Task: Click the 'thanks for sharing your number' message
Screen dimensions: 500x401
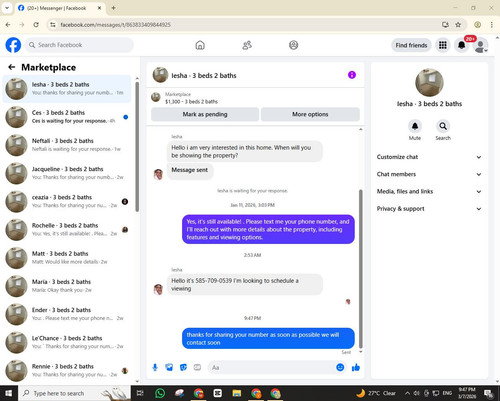Action: (268, 338)
